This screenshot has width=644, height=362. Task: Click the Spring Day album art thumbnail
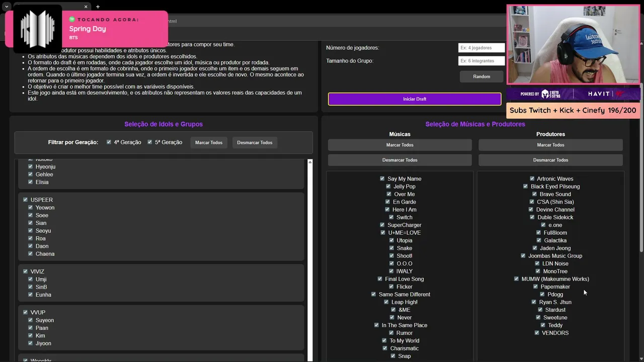coord(37,29)
